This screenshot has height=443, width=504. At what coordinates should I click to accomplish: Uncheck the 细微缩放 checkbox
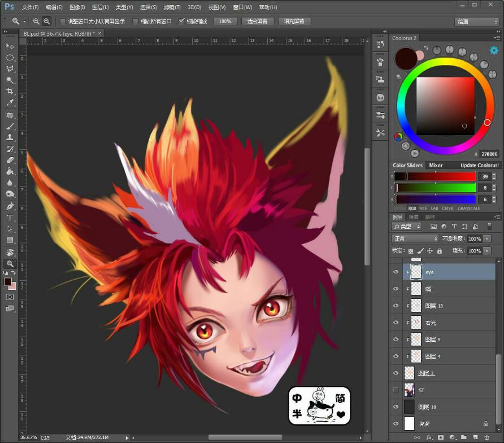181,21
